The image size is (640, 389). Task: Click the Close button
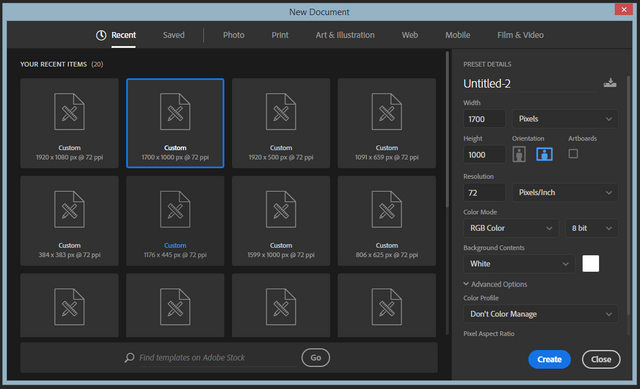601,359
